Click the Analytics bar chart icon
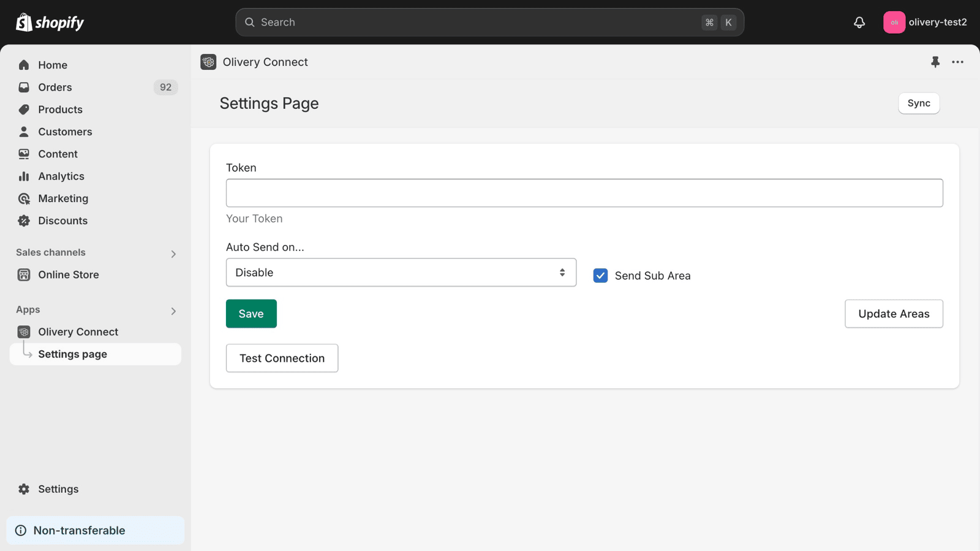The image size is (980, 551). click(x=24, y=176)
